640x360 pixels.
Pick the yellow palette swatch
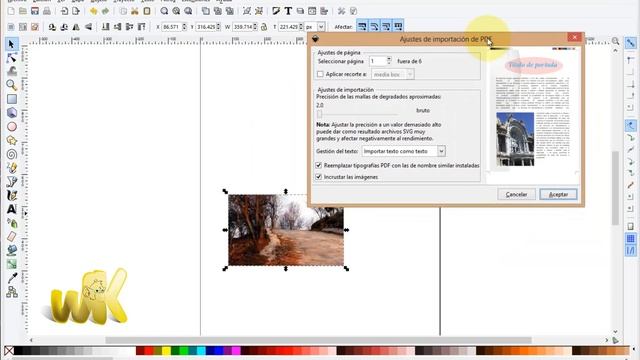click(x=166, y=351)
